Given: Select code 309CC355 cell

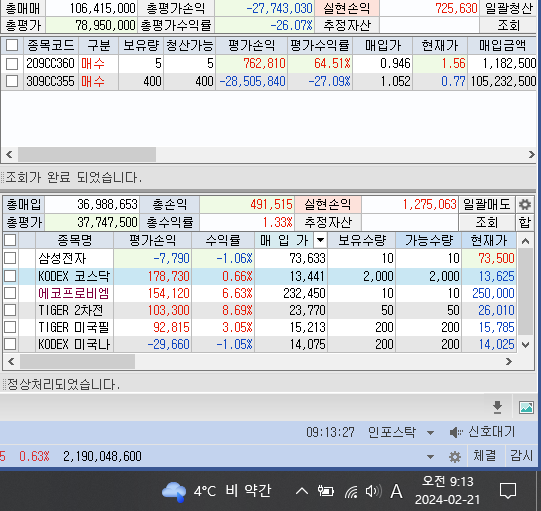Looking at the screenshot, I should 50,81.
